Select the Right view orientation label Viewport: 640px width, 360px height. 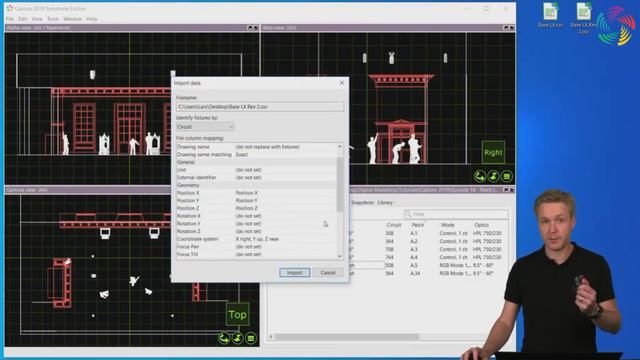(x=493, y=153)
